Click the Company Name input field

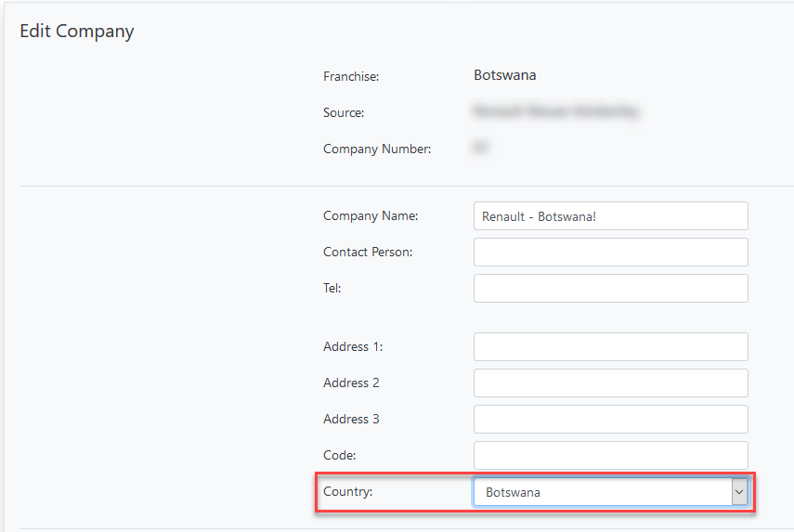coord(611,216)
